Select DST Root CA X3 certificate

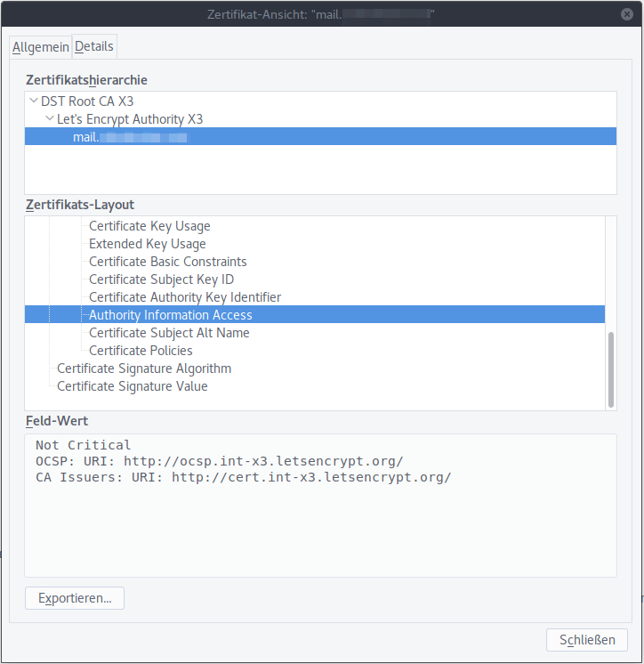[x=87, y=101]
